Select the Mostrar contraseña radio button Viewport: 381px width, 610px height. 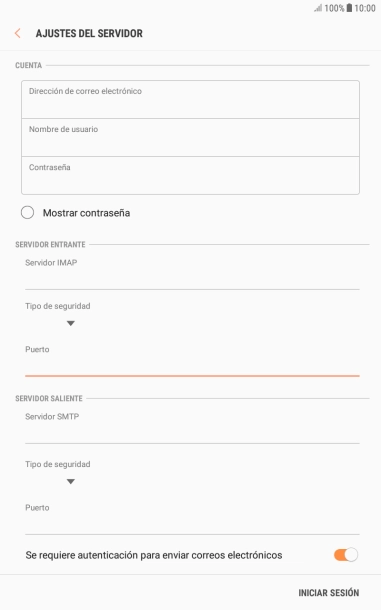point(27,213)
